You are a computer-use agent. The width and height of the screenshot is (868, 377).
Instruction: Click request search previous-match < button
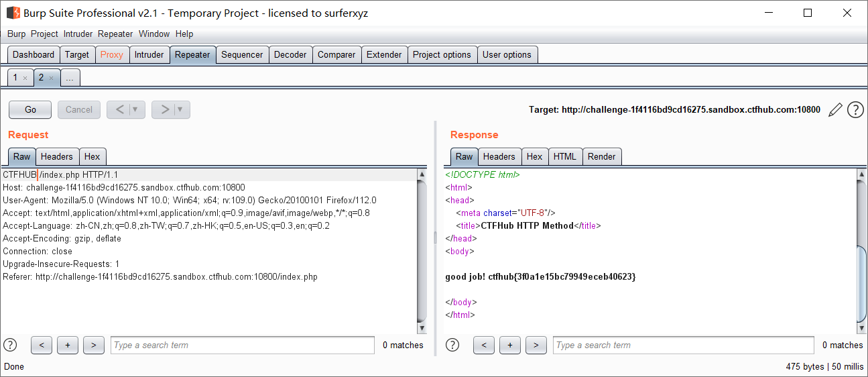(x=42, y=345)
